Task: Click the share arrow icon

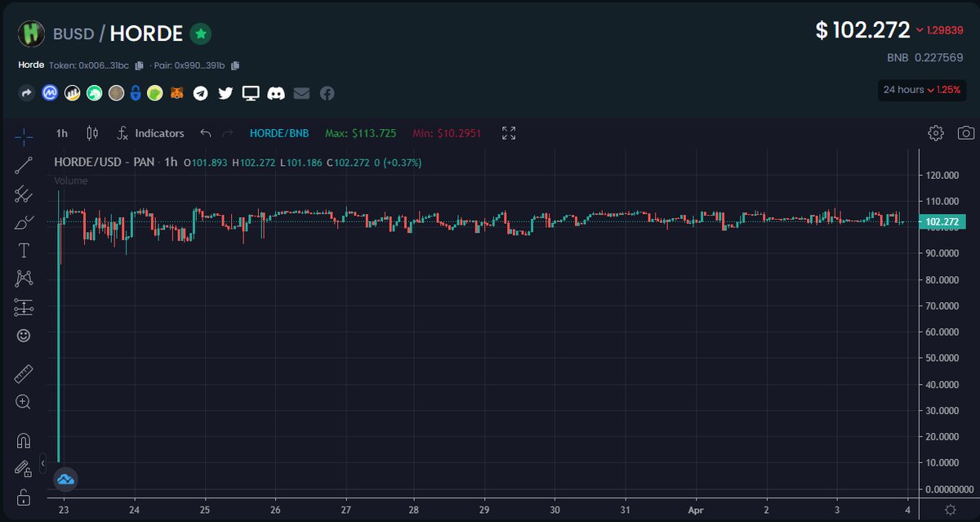Action: [x=26, y=94]
